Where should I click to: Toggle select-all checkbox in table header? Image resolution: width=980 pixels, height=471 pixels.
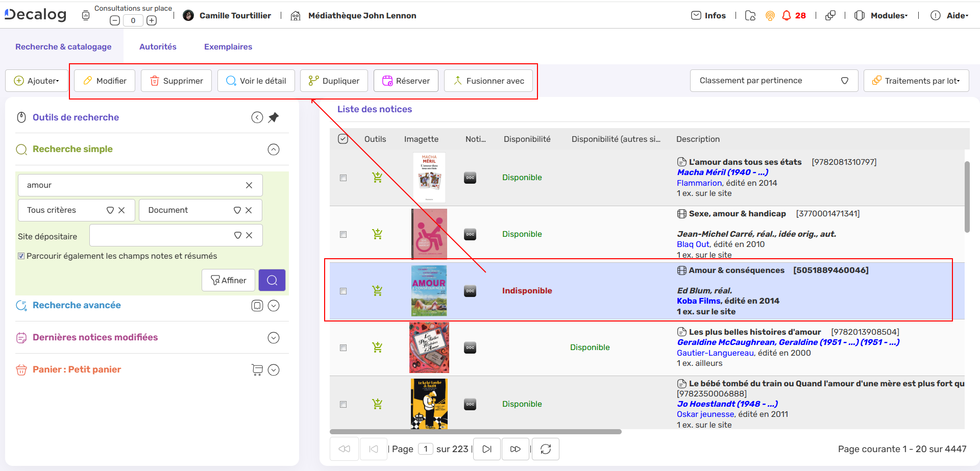(343, 139)
